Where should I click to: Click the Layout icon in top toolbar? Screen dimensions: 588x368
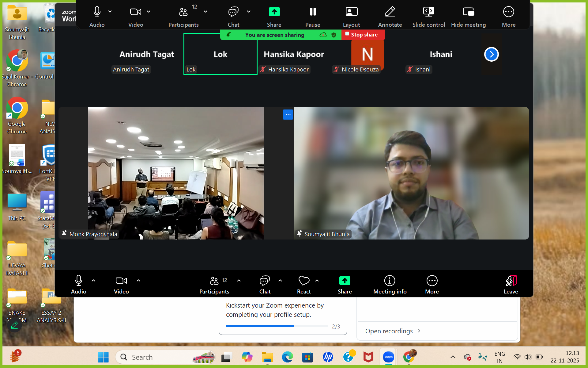(351, 12)
